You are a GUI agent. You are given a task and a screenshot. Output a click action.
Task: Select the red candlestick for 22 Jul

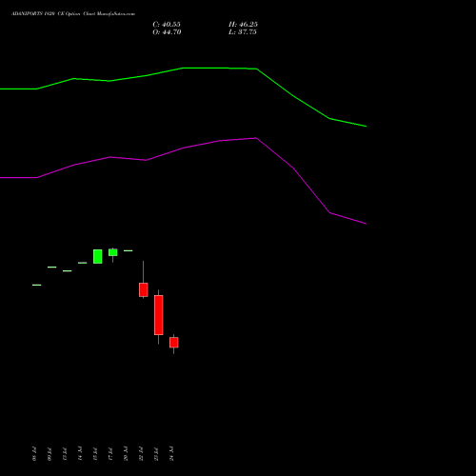144,289
